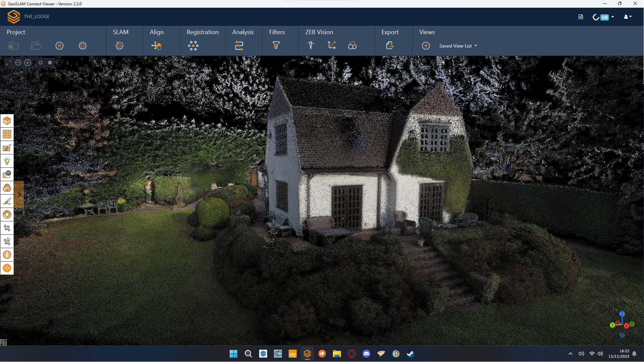Open File Explorer from the taskbar

pos(337,354)
